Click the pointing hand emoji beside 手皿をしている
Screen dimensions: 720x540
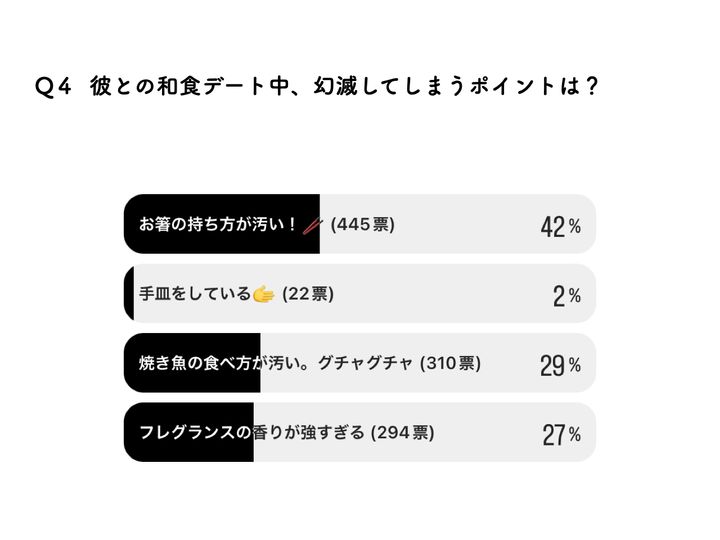(x=263, y=294)
